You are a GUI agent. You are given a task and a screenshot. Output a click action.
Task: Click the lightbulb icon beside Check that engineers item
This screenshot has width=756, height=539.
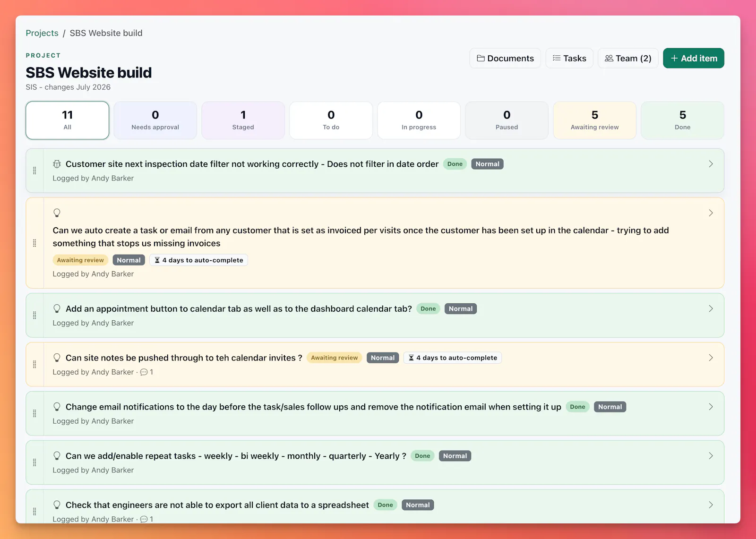57,505
